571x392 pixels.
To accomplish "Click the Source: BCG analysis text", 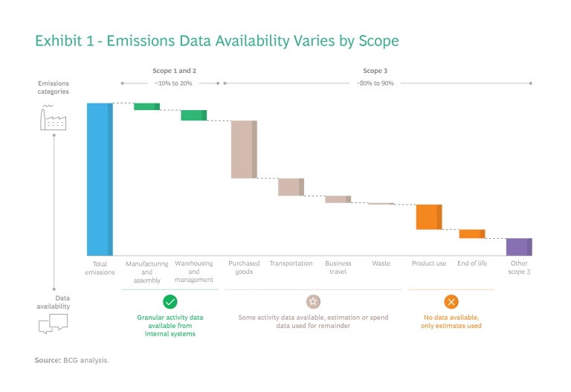I will pyautogui.click(x=71, y=361).
